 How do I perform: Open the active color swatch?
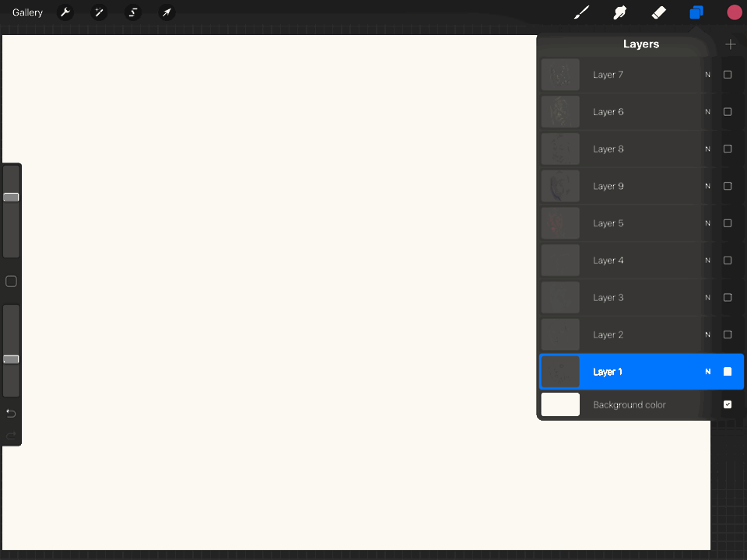click(734, 12)
